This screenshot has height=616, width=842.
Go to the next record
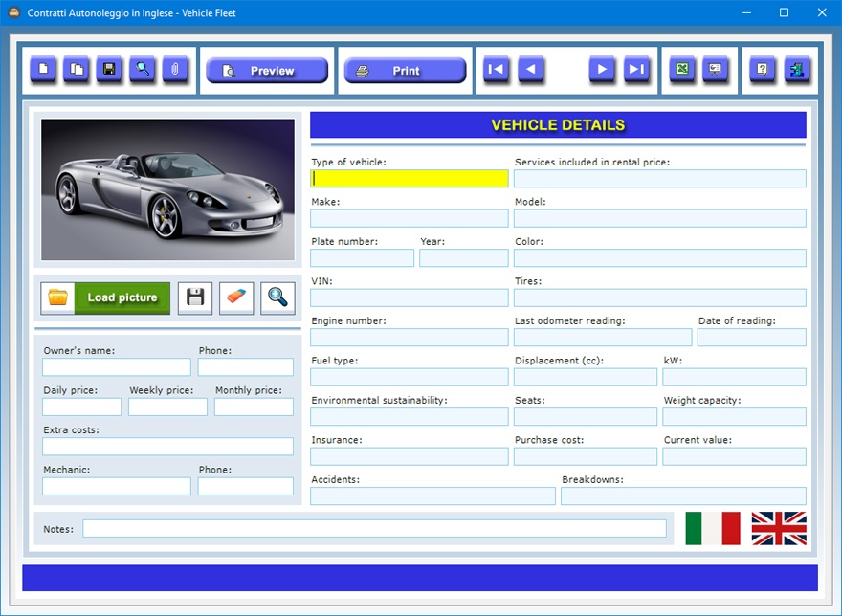[602, 70]
